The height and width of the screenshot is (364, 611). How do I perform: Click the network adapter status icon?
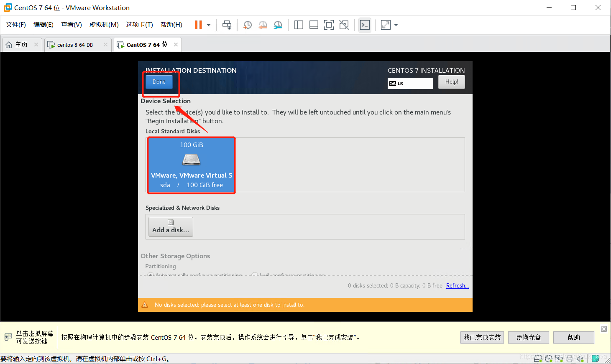click(x=559, y=359)
